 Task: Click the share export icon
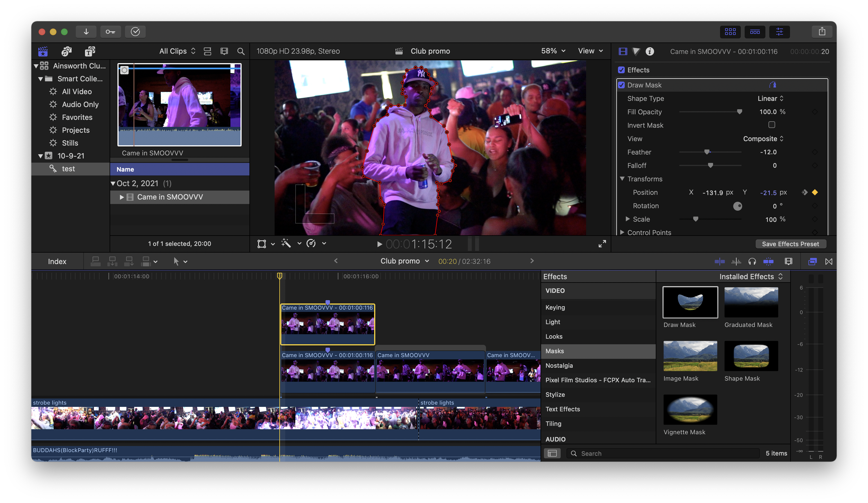pos(822,32)
